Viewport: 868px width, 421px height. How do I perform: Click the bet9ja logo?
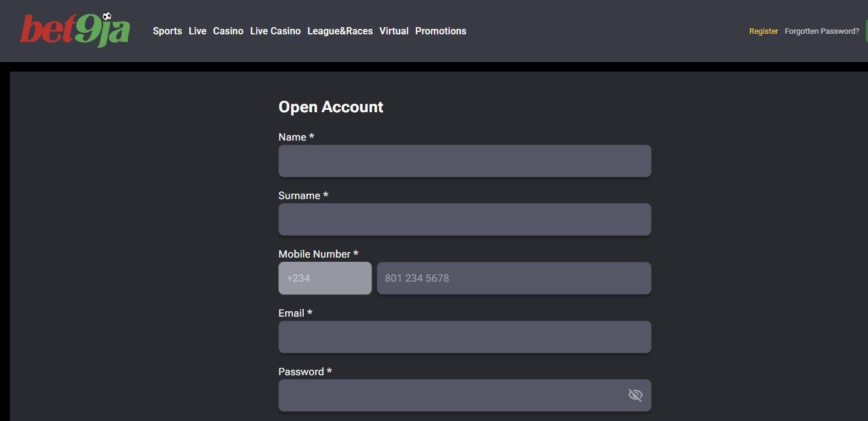pos(75,30)
